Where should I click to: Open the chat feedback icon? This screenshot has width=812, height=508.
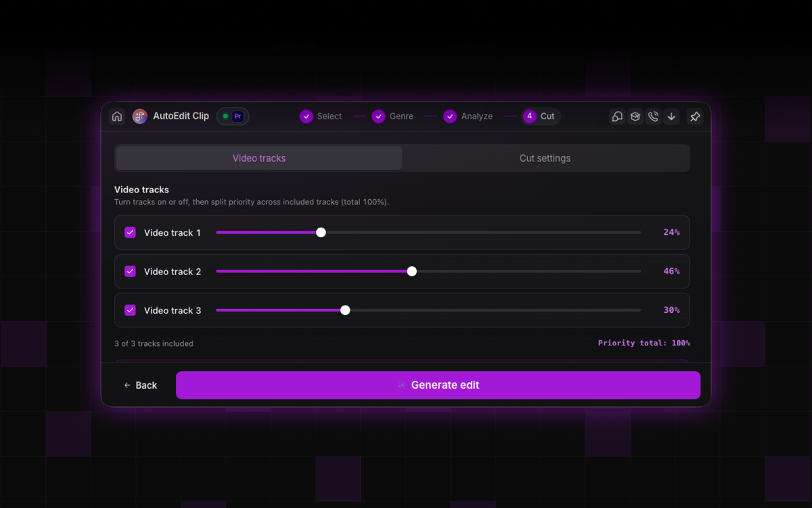coord(617,117)
